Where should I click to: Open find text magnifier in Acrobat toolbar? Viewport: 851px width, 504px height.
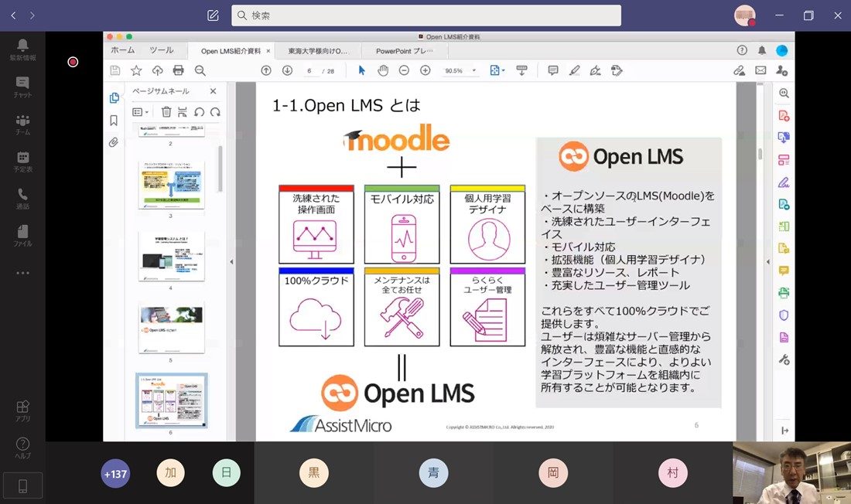(200, 70)
